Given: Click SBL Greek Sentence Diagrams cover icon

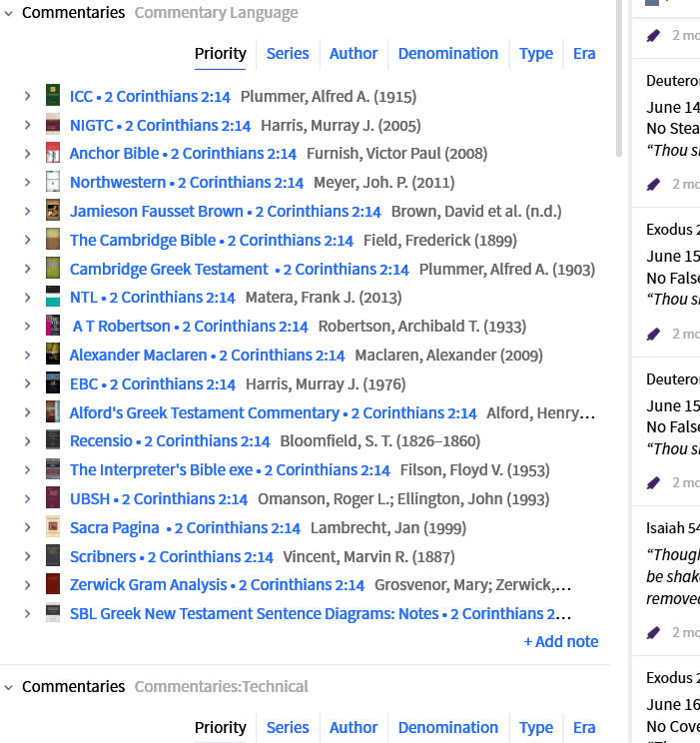Looking at the screenshot, I should point(53,613).
